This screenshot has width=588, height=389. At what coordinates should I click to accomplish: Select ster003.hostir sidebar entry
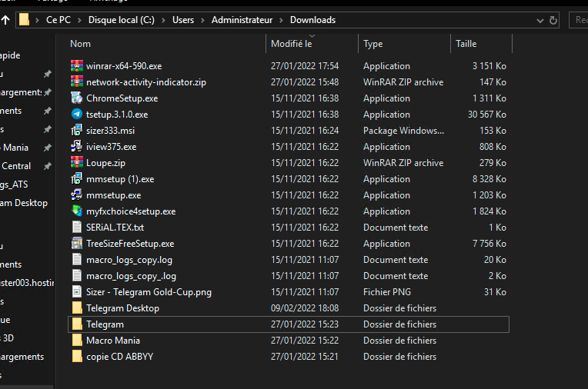27,283
